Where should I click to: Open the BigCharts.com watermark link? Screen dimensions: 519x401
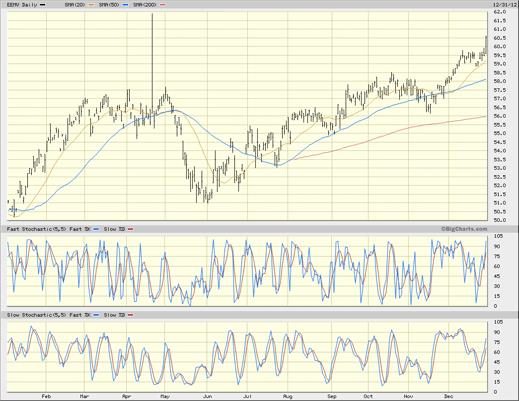(464, 229)
